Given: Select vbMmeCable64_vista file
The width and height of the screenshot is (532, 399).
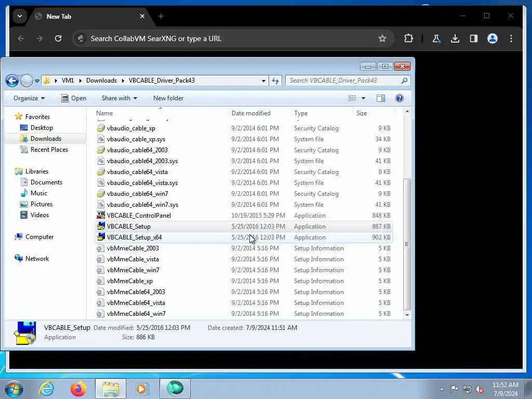Looking at the screenshot, I should pos(244,303).
